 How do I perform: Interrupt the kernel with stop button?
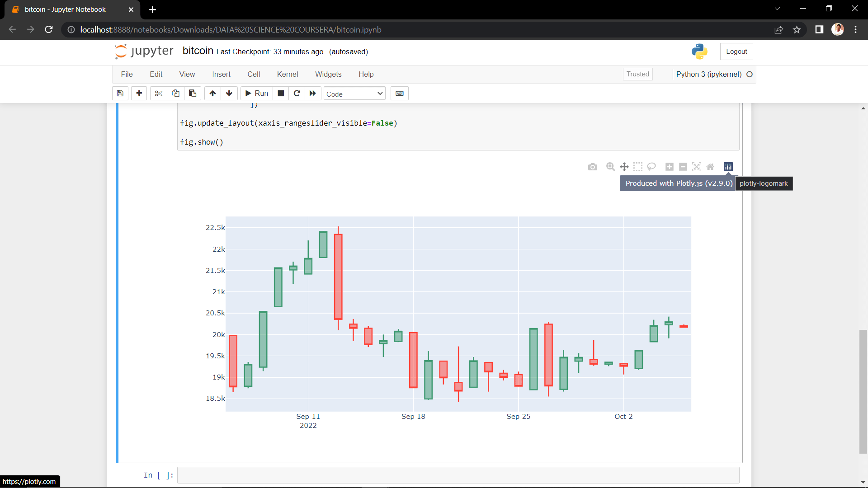point(280,94)
